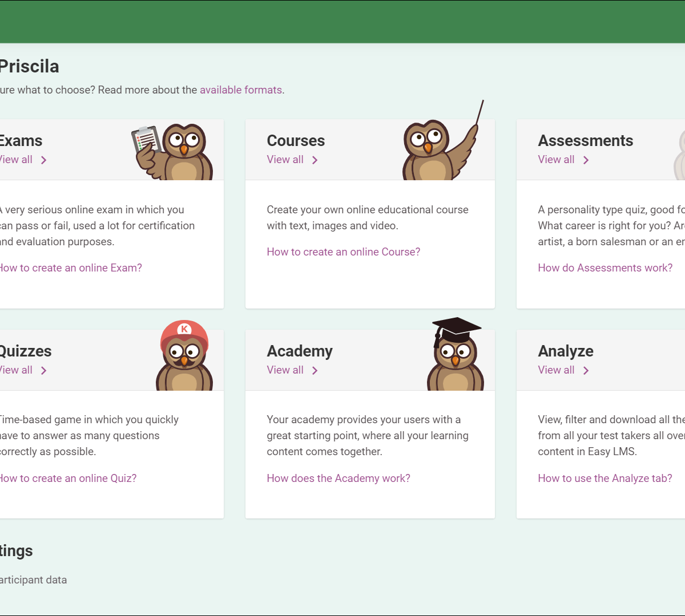
Task: Click the chevron beside Analyze View all
Action: tap(586, 371)
